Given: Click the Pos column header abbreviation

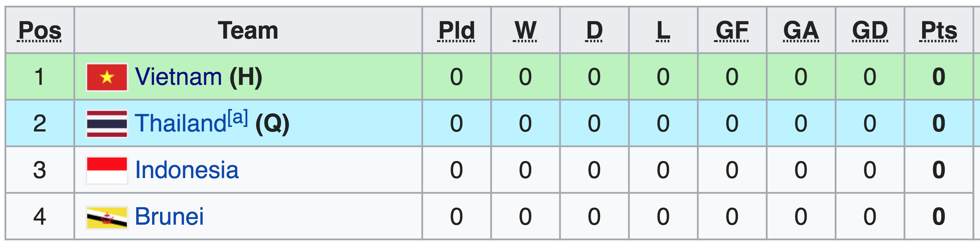Looking at the screenshot, I should (40, 30).
